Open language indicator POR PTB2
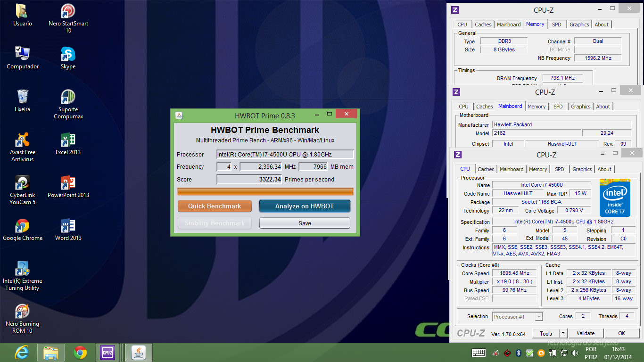 pos(591,353)
